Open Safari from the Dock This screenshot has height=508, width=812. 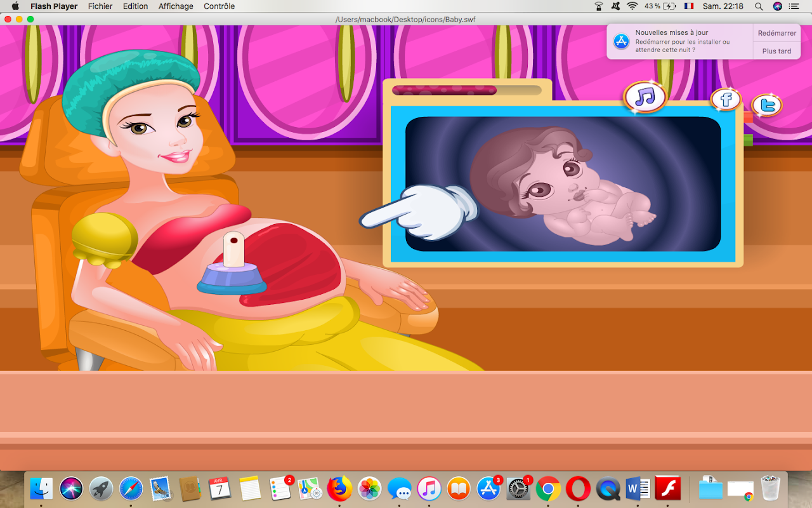tap(131, 488)
